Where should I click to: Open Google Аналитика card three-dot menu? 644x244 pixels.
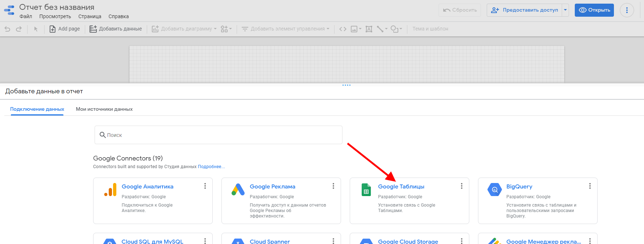[205, 186]
